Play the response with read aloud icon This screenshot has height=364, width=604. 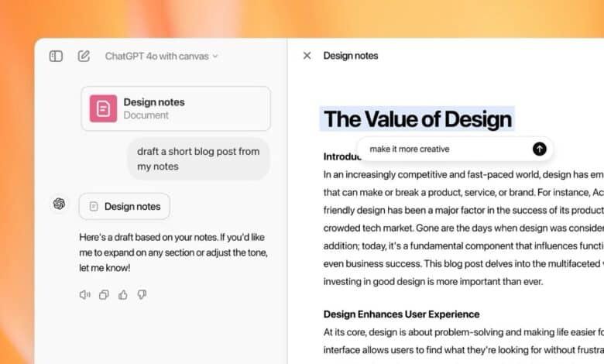coord(84,294)
